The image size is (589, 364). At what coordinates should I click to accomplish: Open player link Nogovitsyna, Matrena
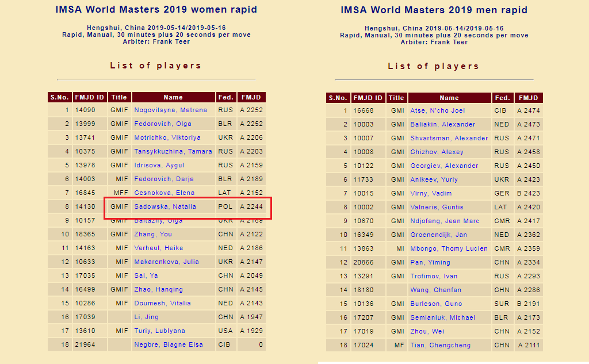point(170,110)
